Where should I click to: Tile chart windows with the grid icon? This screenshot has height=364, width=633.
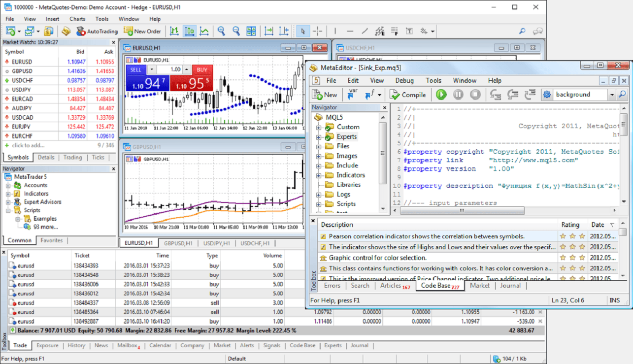(x=251, y=31)
